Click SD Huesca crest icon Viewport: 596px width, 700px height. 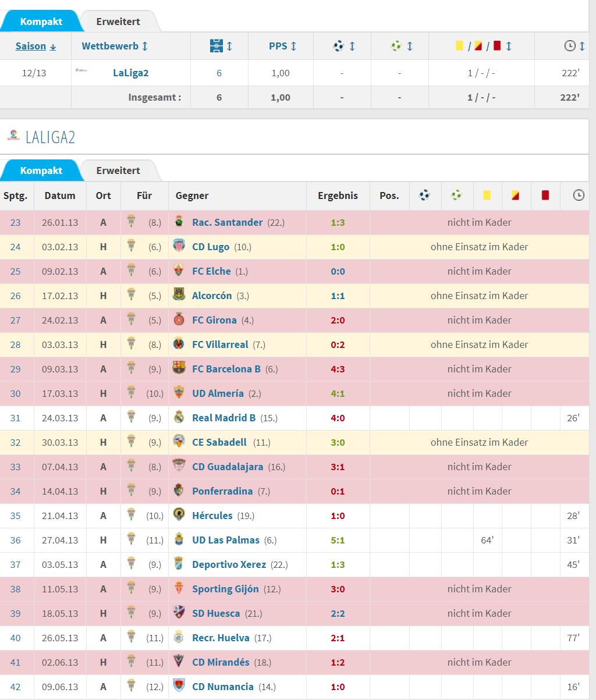[x=179, y=613]
